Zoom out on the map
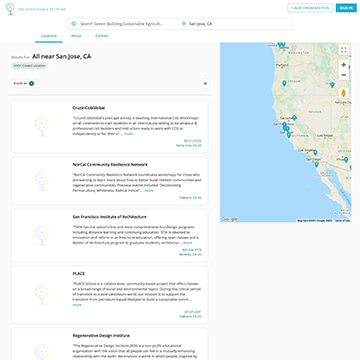The height and width of the screenshot is (360, 360). 344,75
